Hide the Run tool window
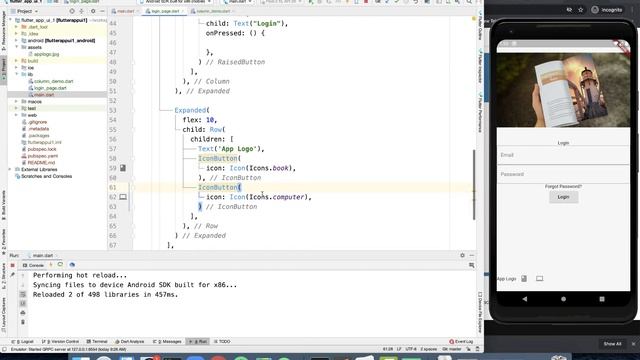This screenshot has width=640, height=360. 472,256
